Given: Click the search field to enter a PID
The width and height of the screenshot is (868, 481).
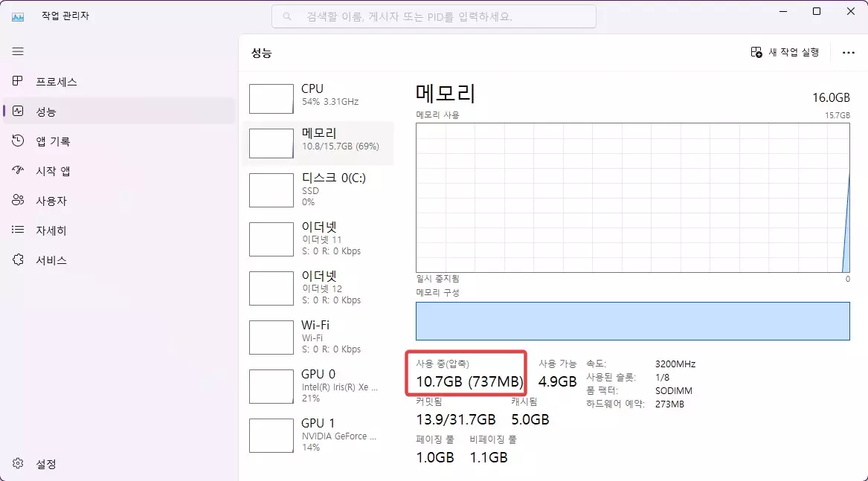Looking at the screenshot, I should [x=434, y=16].
